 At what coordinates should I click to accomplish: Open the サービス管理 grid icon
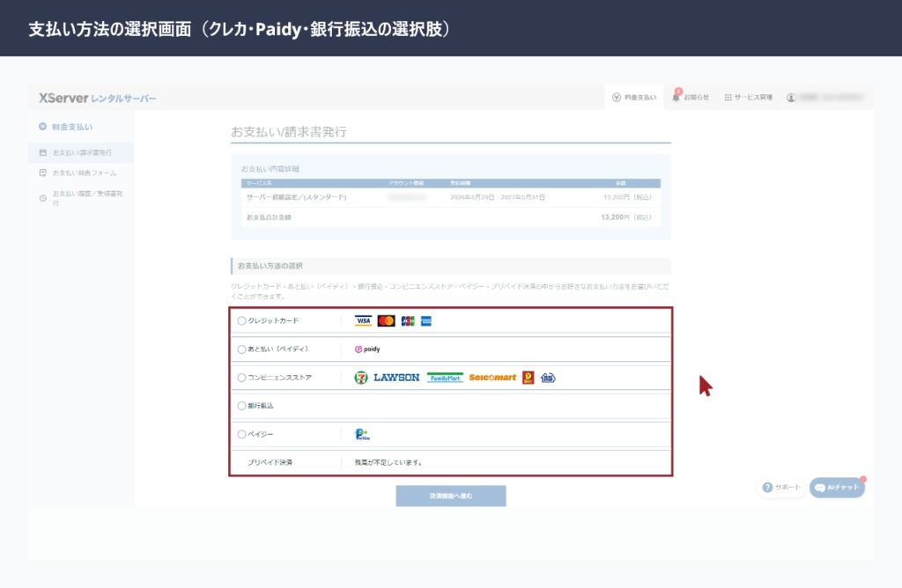728,97
